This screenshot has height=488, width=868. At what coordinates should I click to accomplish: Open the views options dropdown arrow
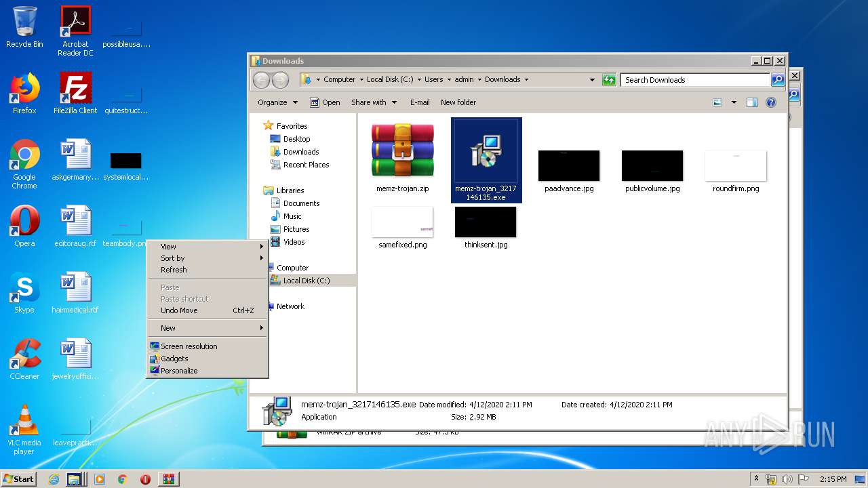pos(734,102)
